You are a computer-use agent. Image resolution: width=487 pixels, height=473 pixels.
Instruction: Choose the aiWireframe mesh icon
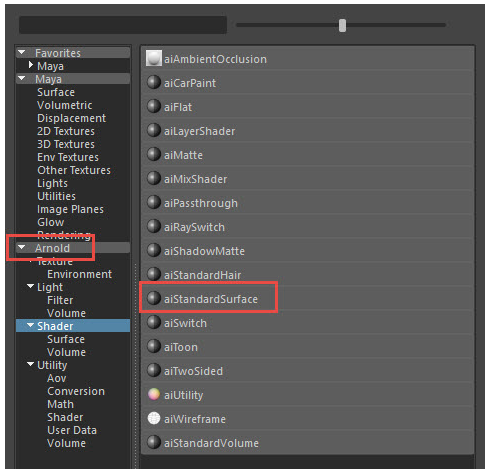154,418
